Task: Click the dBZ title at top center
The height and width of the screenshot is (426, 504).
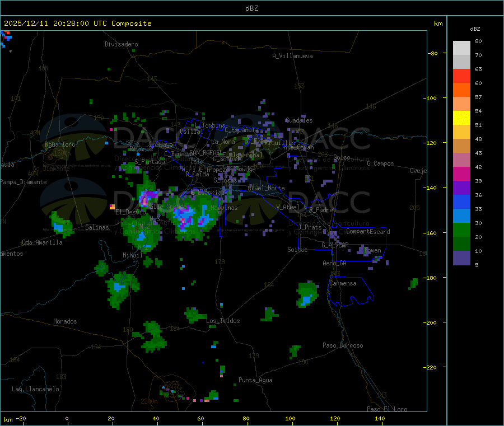Action: click(251, 8)
